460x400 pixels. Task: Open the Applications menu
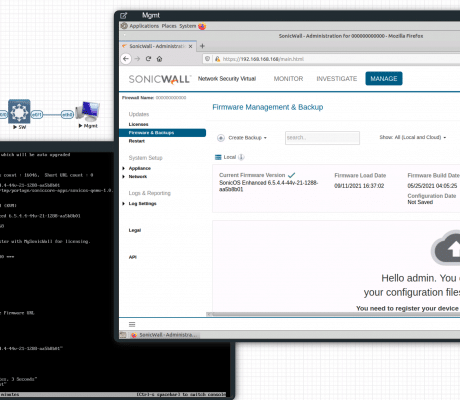[144, 26]
